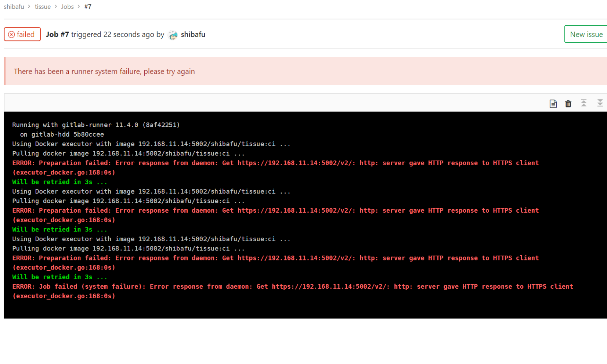Click the "triggered 22 seconds ago" timestamp
The width and height of the screenshot is (607, 364).
pyautogui.click(x=112, y=35)
